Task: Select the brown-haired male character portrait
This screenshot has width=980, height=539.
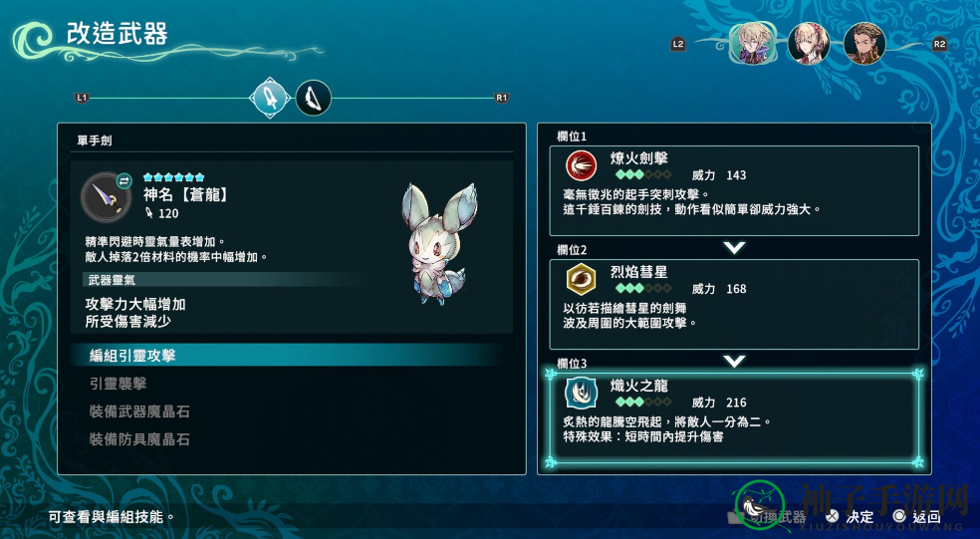Action: (x=864, y=43)
